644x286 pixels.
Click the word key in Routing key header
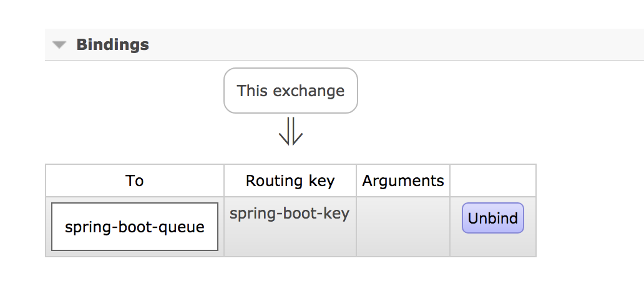coord(322,181)
